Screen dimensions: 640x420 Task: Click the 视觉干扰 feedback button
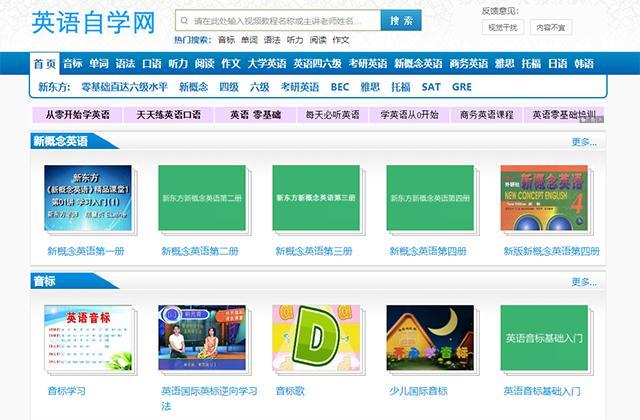(502, 28)
